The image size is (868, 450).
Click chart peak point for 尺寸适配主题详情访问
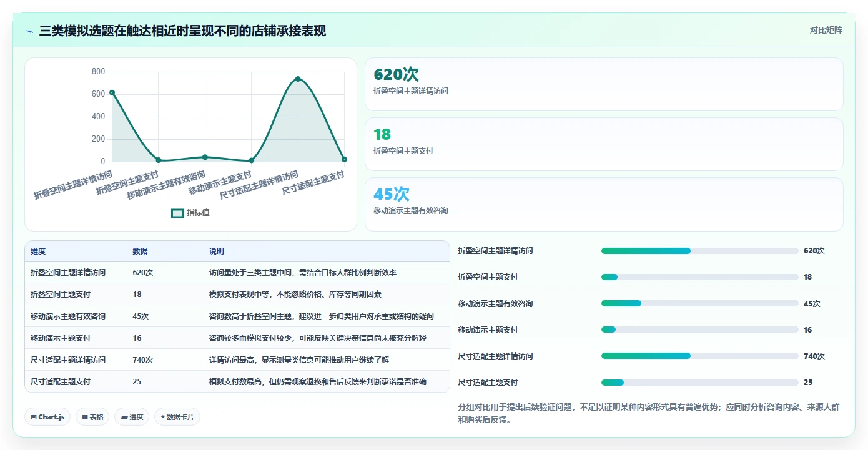[298, 79]
